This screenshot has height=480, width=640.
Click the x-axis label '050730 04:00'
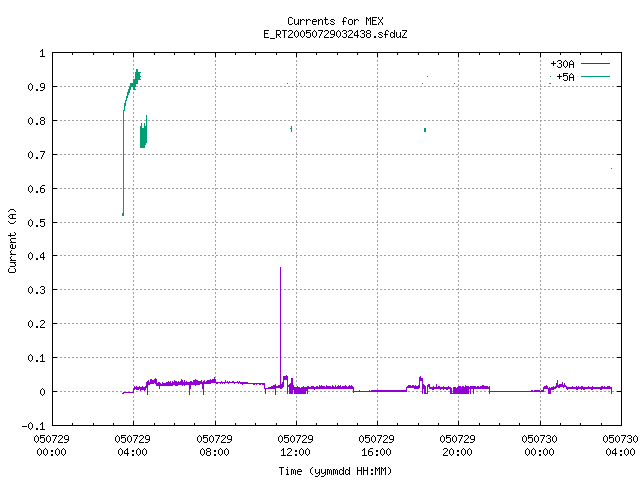620,445
